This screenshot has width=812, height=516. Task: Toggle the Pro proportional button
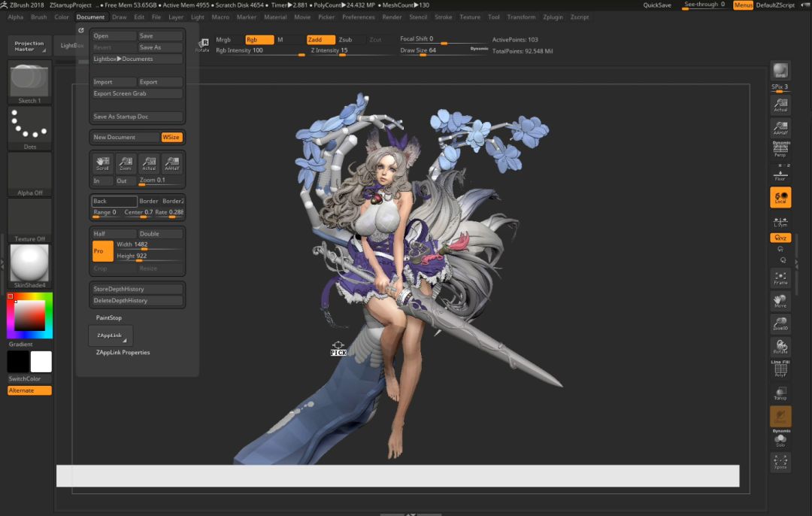point(102,250)
